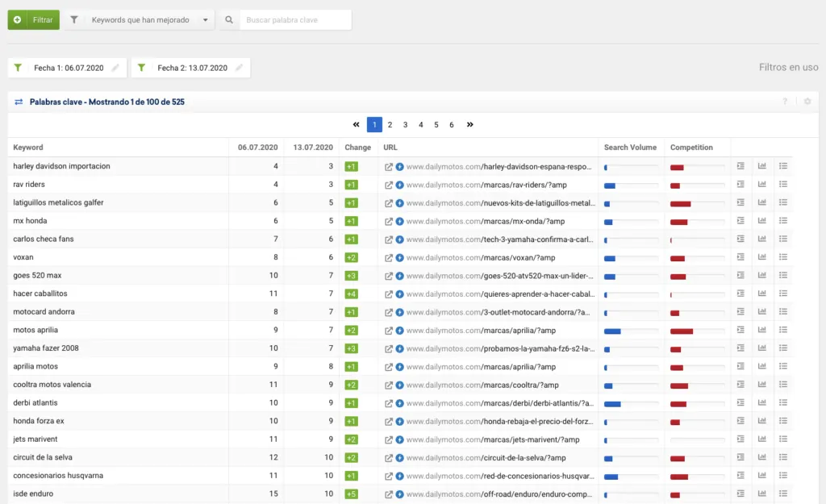Open chart icon in isde enduro row

point(761,494)
